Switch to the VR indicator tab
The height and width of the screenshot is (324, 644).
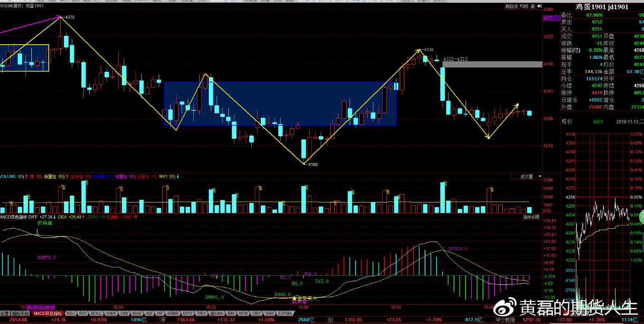pyautogui.click(x=160, y=313)
